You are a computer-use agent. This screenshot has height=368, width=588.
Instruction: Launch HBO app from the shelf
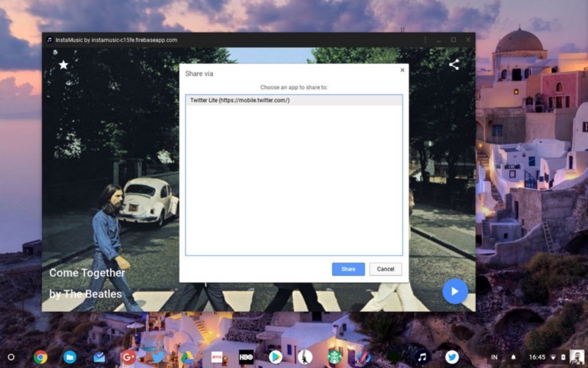click(246, 357)
